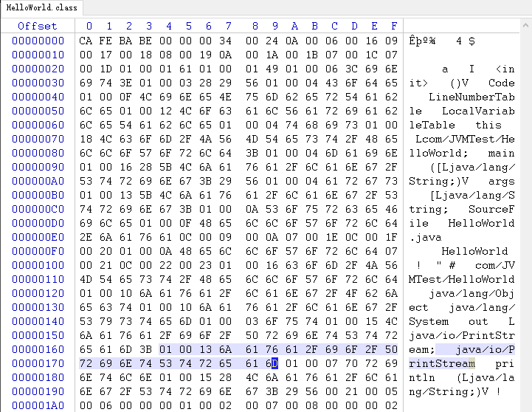Viewport: 532px width, 412px height.
Task: Click the column header labeled 8
Action: [255, 27]
